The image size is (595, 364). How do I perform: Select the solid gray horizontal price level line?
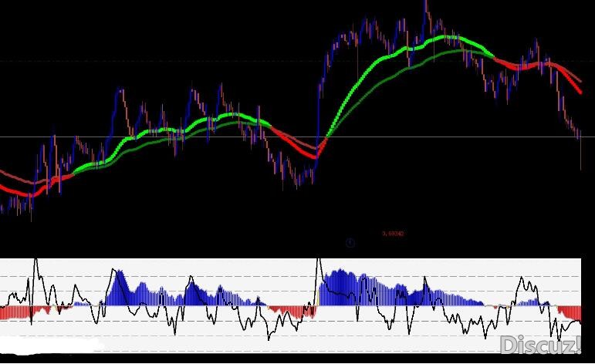pos(298,136)
